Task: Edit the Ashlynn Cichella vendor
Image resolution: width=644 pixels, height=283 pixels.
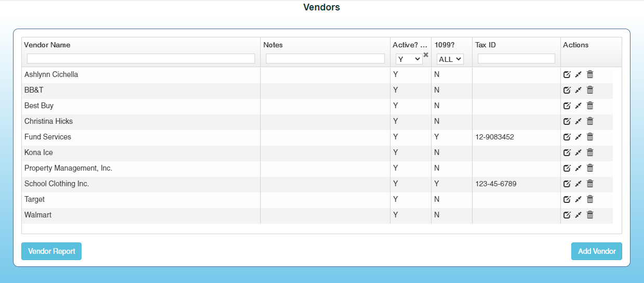Action: [x=567, y=74]
